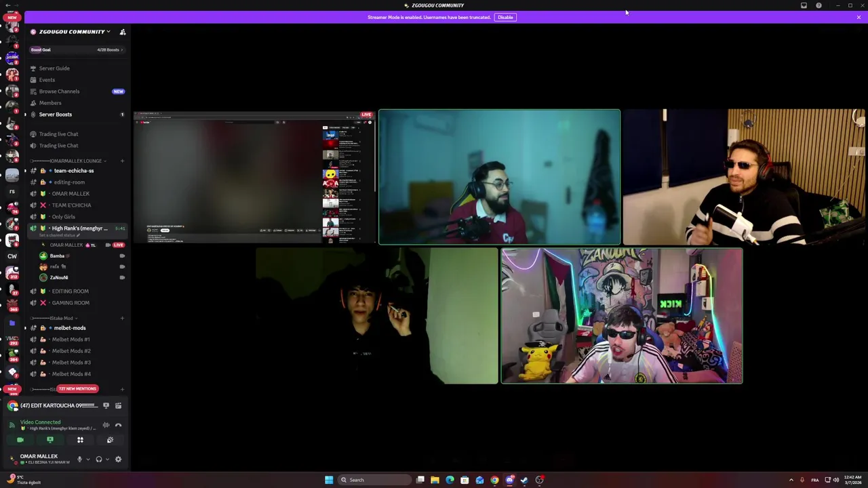Image resolution: width=868 pixels, height=488 pixels.
Task: Join the OMAR MALLEK voice channel
Action: click(71, 194)
